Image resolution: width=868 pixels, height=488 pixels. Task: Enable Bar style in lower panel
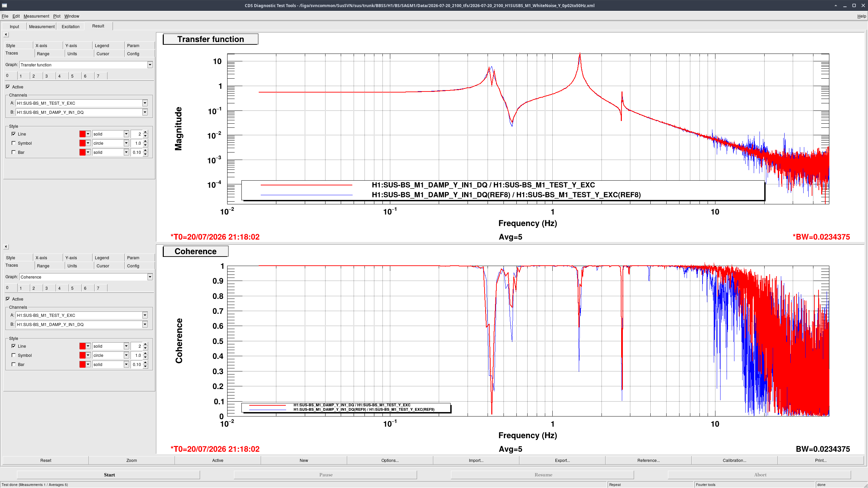(x=14, y=364)
